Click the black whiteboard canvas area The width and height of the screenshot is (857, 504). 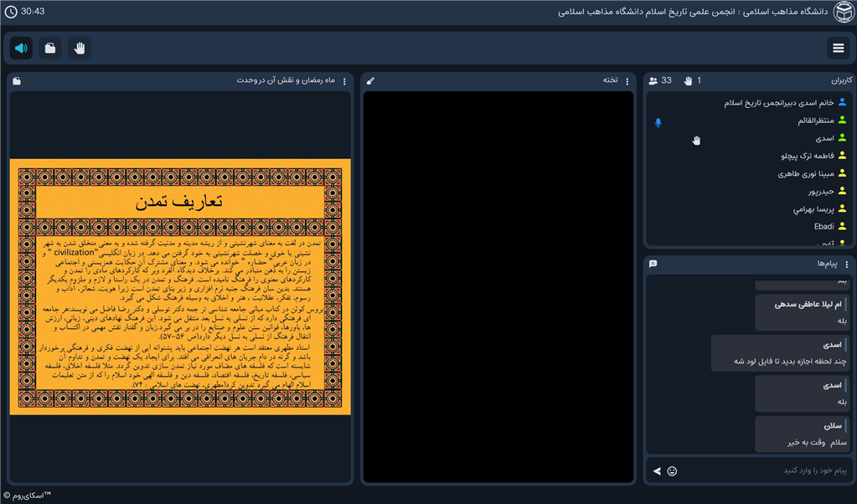(498, 286)
